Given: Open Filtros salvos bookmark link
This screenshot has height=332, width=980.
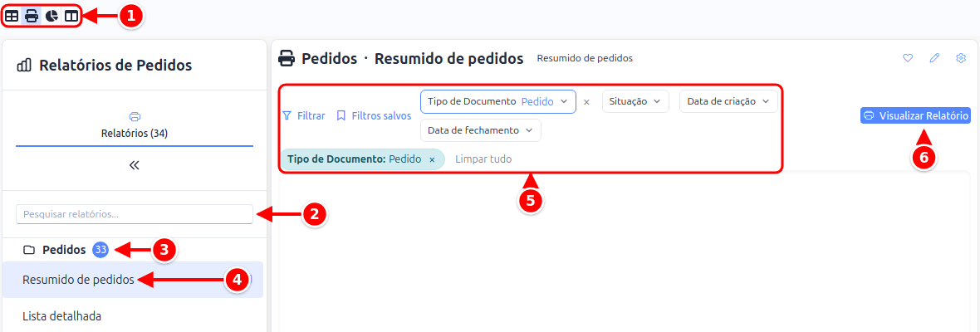Looking at the screenshot, I should [x=374, y=115].
